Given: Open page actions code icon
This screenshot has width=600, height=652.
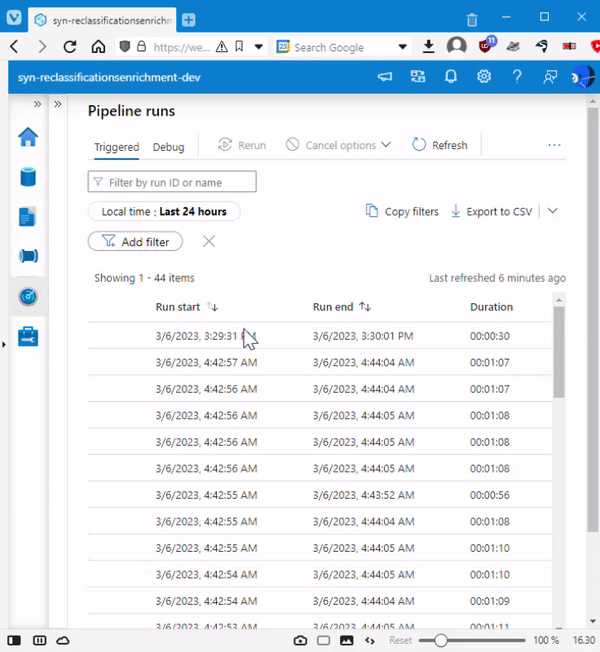Looking at the screenshot, I should point(370,640).
